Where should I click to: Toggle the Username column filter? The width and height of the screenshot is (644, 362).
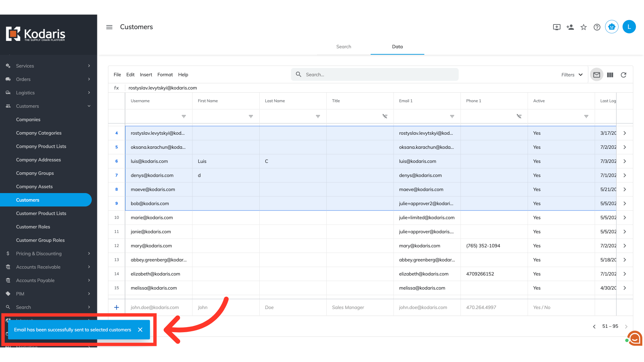click(x=184, y=116)
